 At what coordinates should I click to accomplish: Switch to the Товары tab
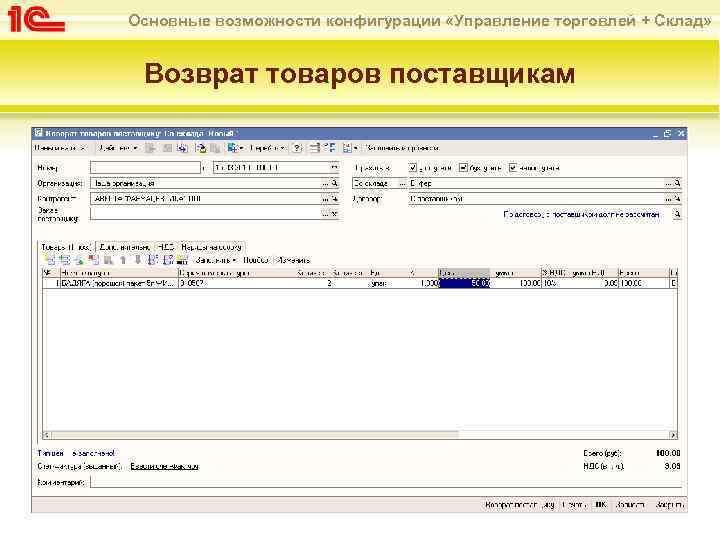(x=66, y=247)
